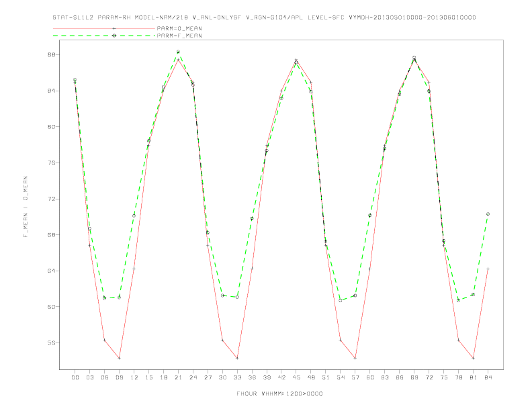
Task: Click the y-axis tick label 60
Action: pos(51,306)
